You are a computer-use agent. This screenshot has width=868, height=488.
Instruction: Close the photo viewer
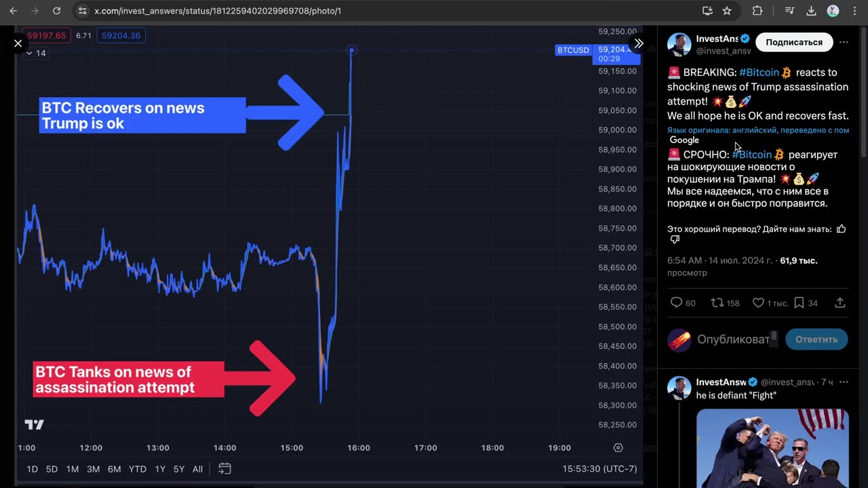(18, 43)
